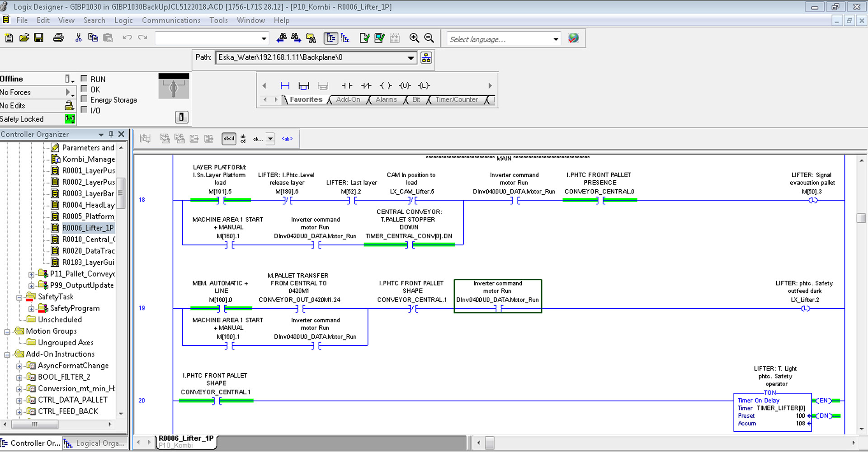Toggle the Energy Storage checkbox
The width and height of the screenshot is (868, 452).
click(x=84, y=99)
